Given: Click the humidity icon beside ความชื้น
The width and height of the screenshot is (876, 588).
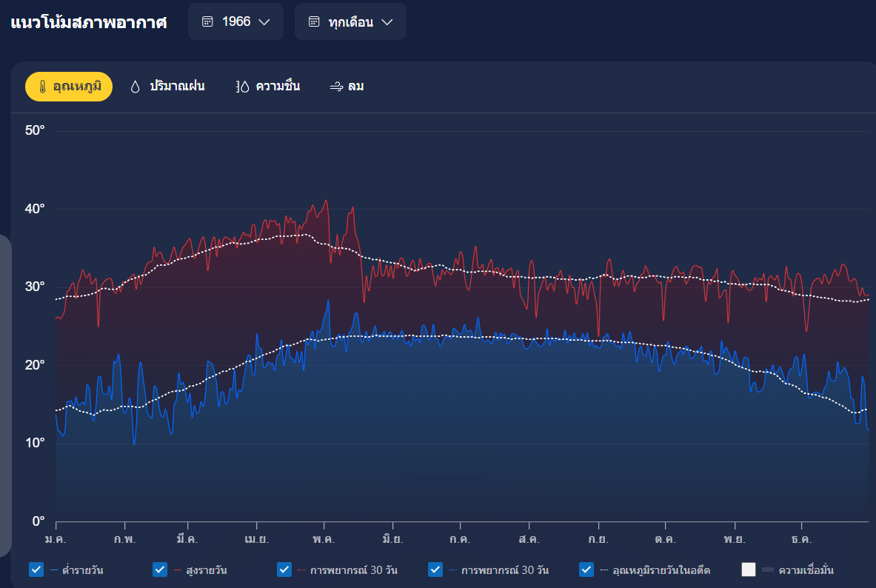Looking at the screenshot, I should (242, 87).
